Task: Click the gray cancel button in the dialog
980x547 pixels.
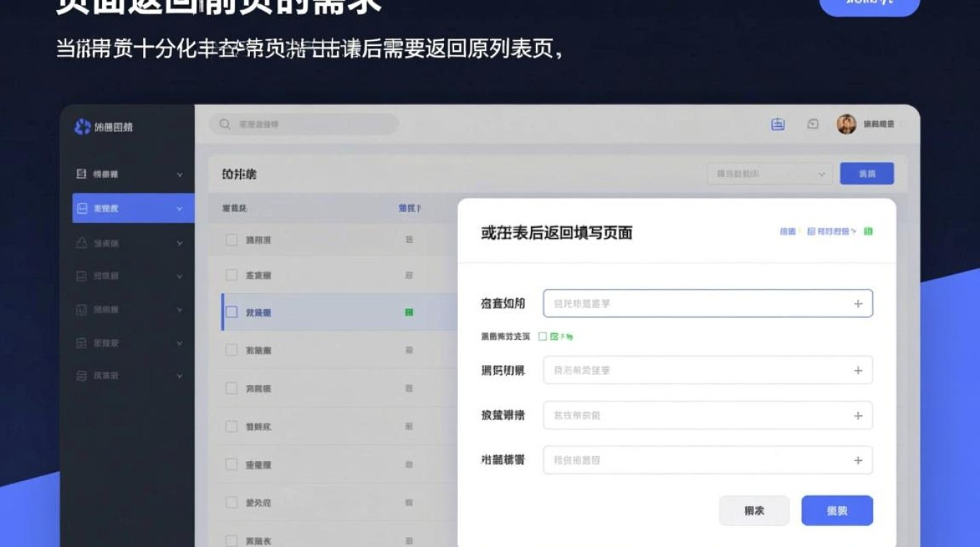Action: 755,510
